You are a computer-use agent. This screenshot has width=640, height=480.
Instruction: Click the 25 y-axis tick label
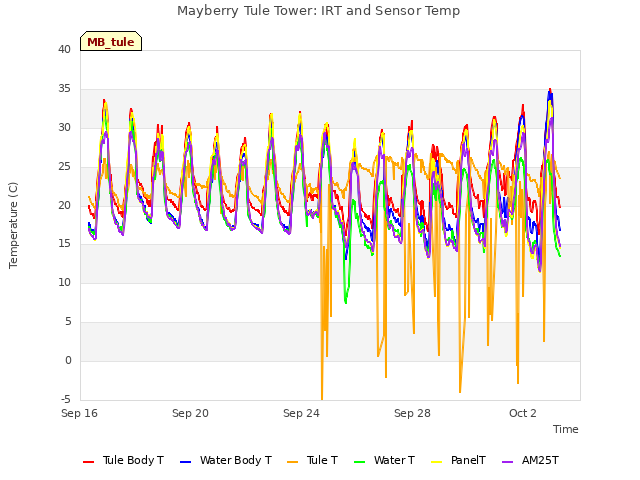click(x=64, y=167)
